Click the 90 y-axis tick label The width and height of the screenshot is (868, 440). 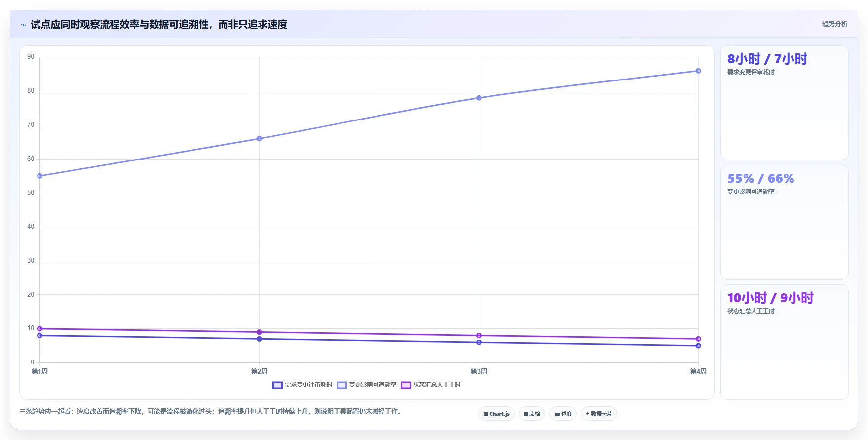click(x=31, y=57)
